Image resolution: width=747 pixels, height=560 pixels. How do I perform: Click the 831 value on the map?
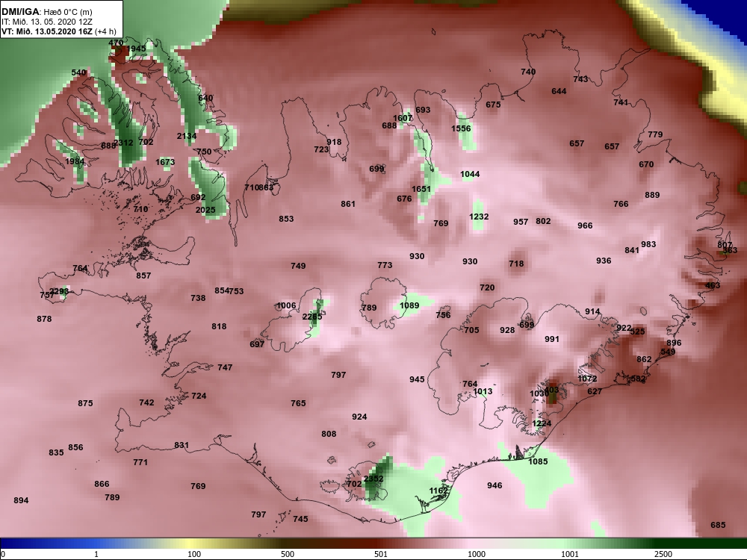click(x=182, y=446)
